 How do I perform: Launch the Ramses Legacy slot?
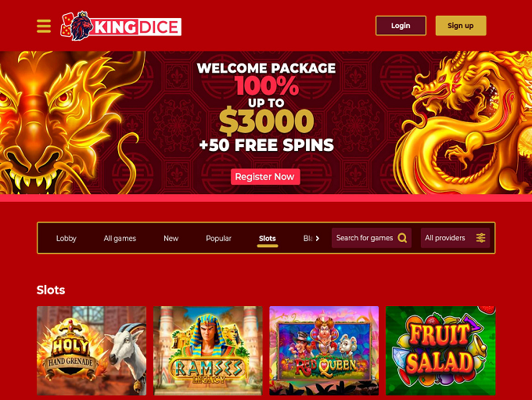coord(208,351)
